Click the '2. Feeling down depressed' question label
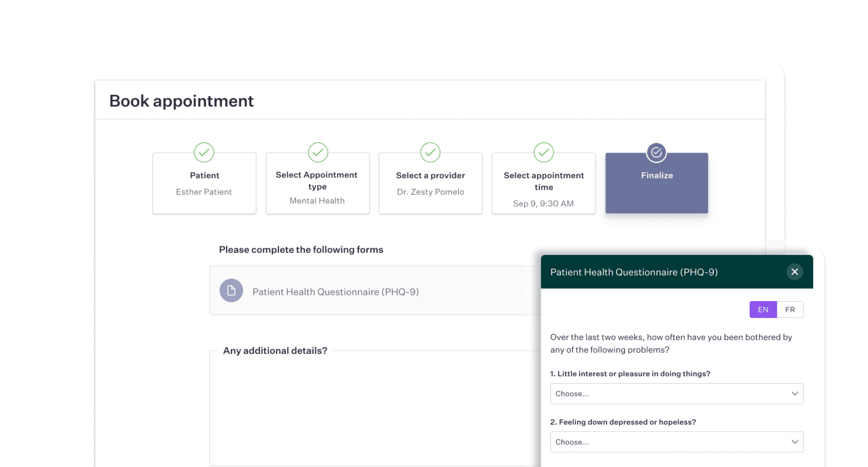 pyautogui.click(x=623, y=422)
